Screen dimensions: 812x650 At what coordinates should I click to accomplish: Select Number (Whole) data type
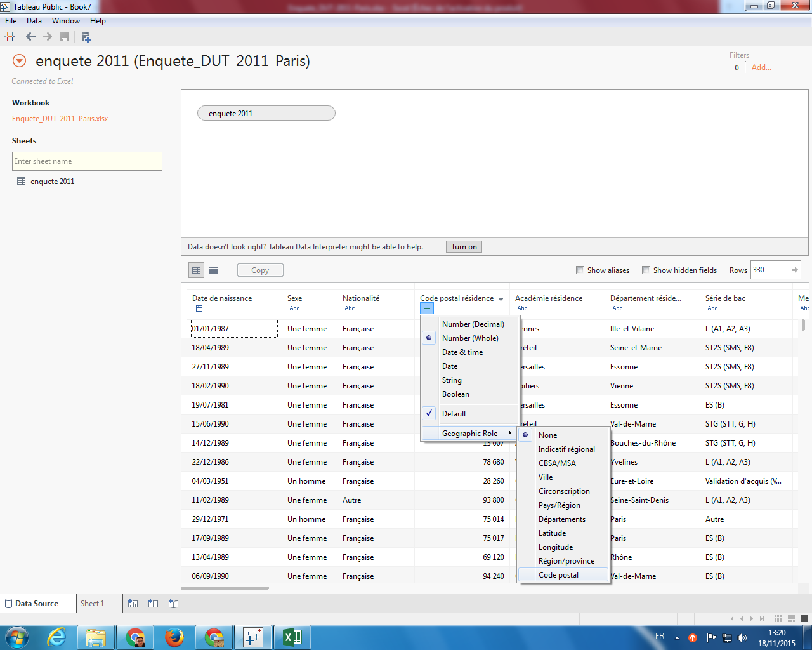click(x=470, y=338)
